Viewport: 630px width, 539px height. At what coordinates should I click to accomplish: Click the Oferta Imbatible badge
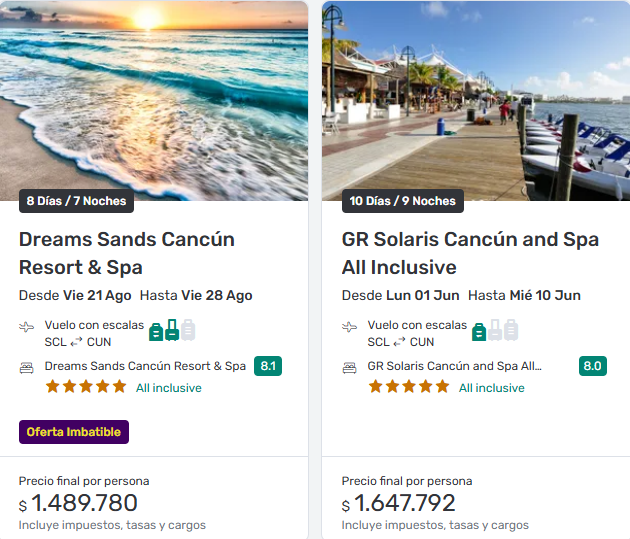tap(74, 432)
